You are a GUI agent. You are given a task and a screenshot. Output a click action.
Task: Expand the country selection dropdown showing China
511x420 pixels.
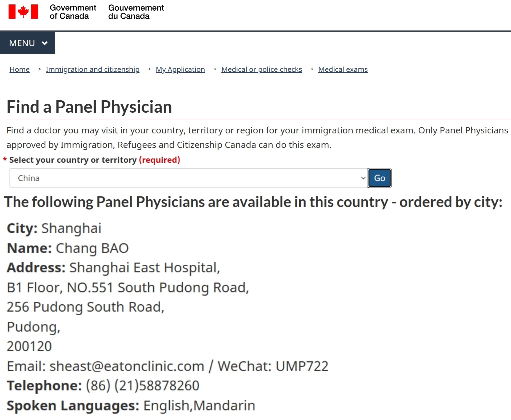pyautogui.click(x=188, y=178)
